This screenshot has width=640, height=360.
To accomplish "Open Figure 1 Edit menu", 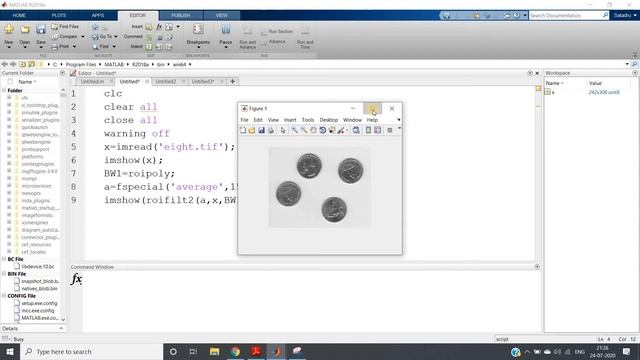I will click(258, 120).
